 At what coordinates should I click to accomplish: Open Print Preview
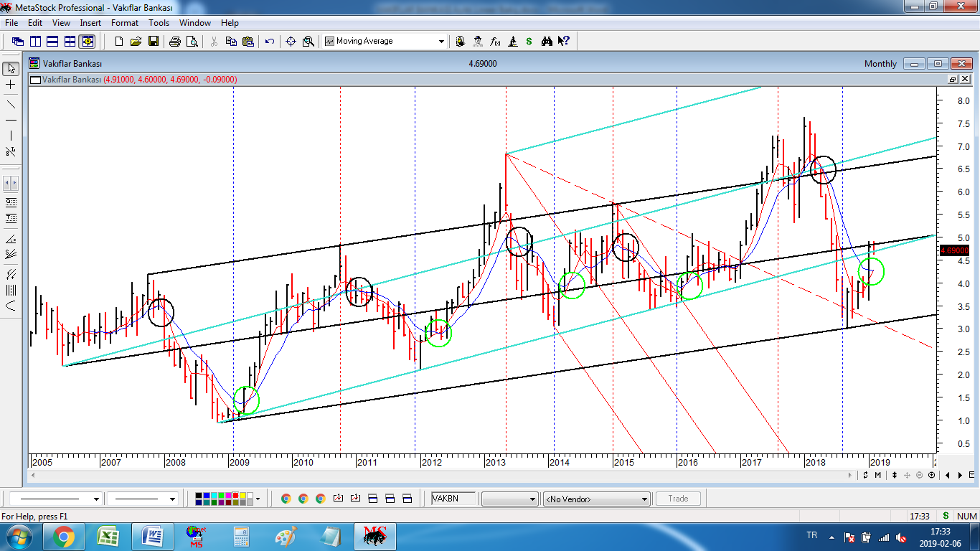point(192,41)
